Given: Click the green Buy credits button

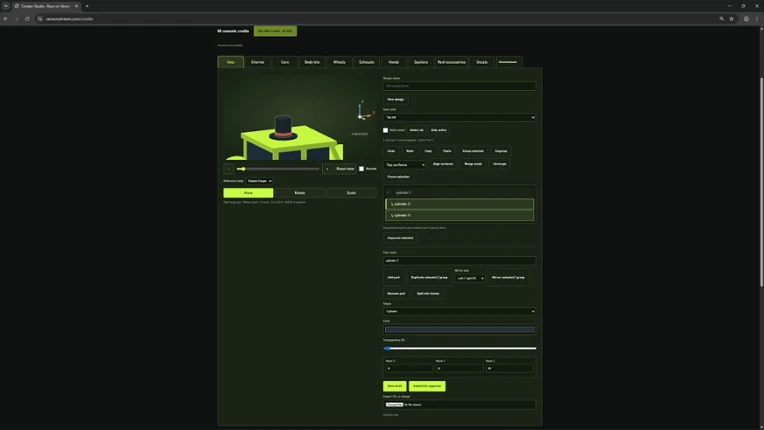Looking at the screenshot, I should (275, 31).
